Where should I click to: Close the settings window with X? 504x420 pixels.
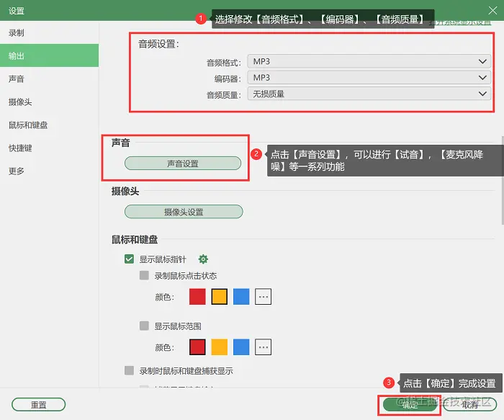tap(492, 11)
